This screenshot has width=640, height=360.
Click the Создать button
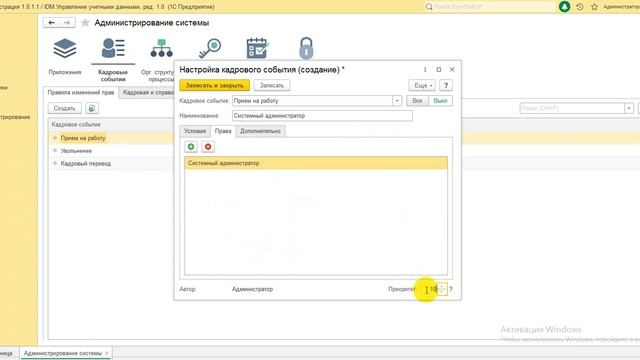64,108
